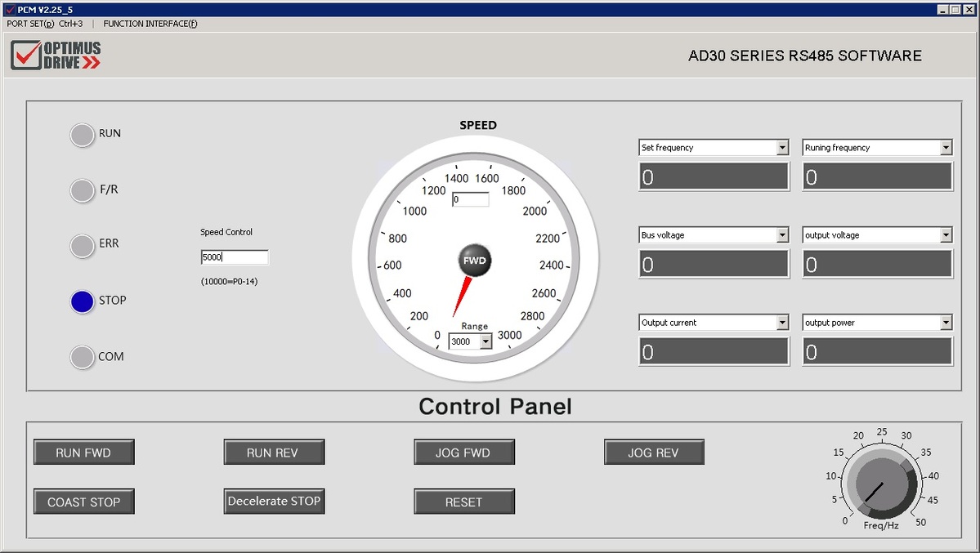Open the PORT SET menu
Screen dimensions: 980x553
click(44, 24)
